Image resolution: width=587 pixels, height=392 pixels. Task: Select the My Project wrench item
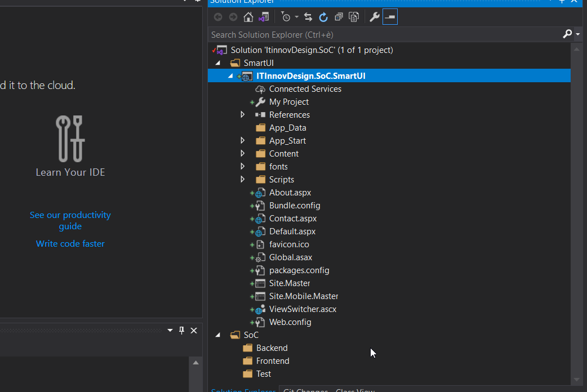[x=288, y=102]
